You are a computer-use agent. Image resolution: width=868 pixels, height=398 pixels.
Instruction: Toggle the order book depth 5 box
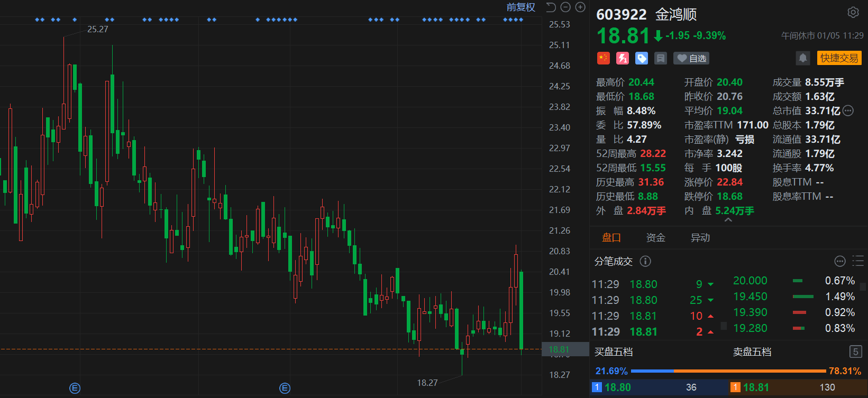[855, 351]
